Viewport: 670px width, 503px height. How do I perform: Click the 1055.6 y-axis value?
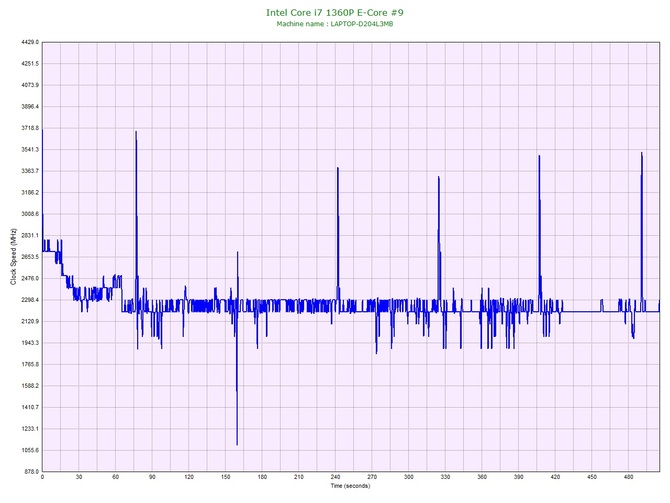[x=30, y=450]
